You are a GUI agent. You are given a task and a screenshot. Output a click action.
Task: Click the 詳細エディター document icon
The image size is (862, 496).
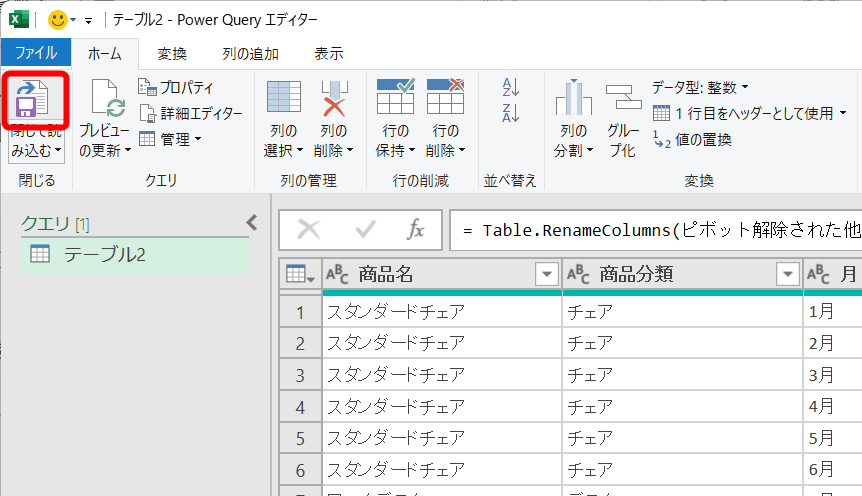(147, 113)
